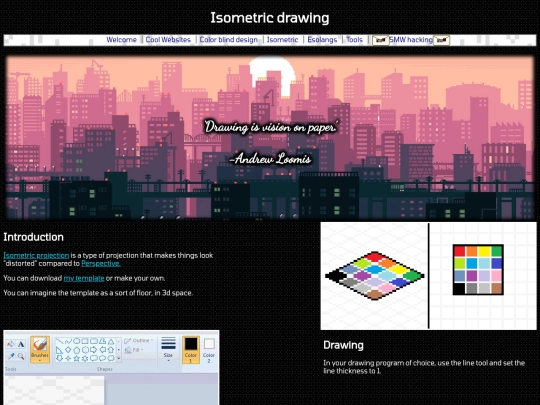Select the Left arrow shape

click(x=103, y=350)
